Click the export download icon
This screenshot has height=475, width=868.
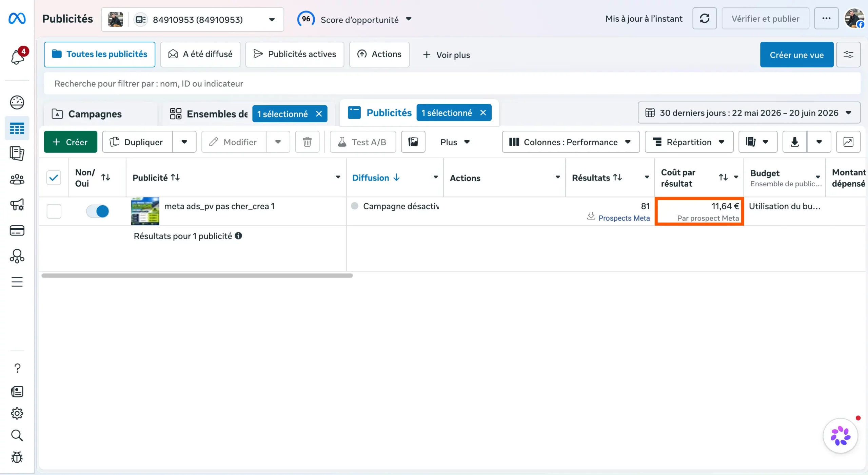(794, 142)
